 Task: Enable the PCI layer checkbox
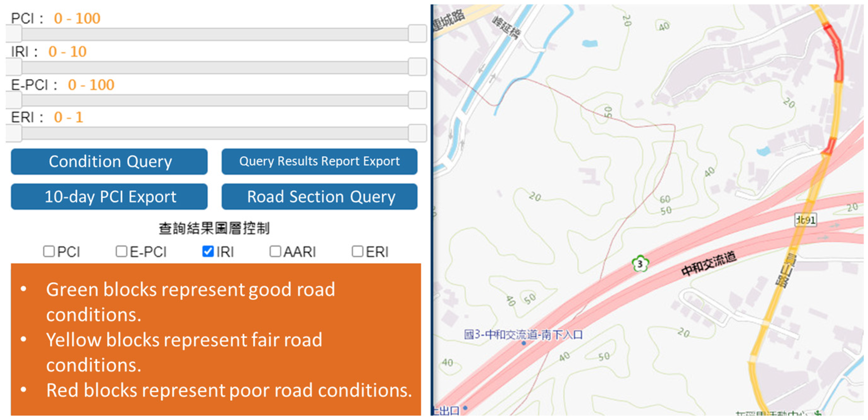(49, 251)
